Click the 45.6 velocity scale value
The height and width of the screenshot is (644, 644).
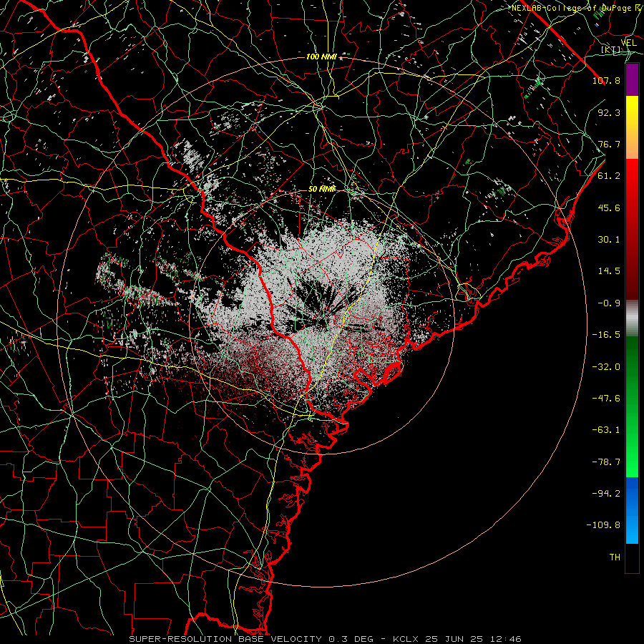click(x=609, y=208)
